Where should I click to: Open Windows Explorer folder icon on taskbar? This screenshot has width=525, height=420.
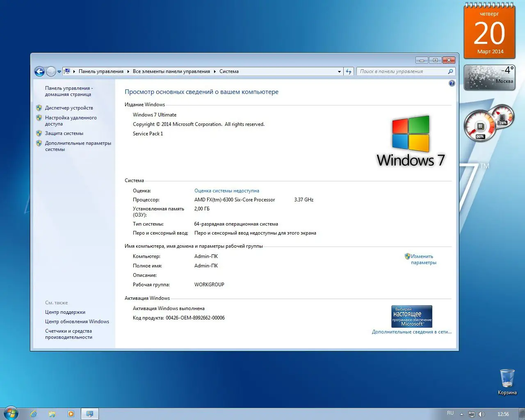point(52,414)
